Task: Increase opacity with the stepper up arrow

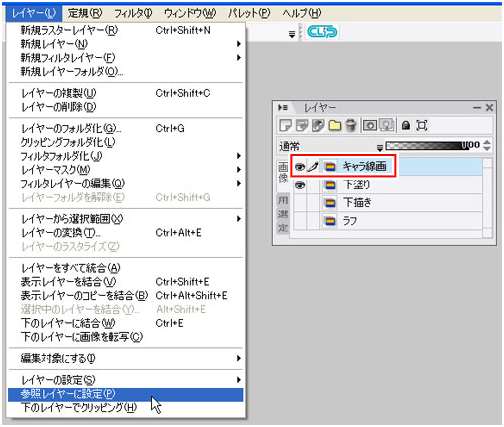Action: [487, 142]
